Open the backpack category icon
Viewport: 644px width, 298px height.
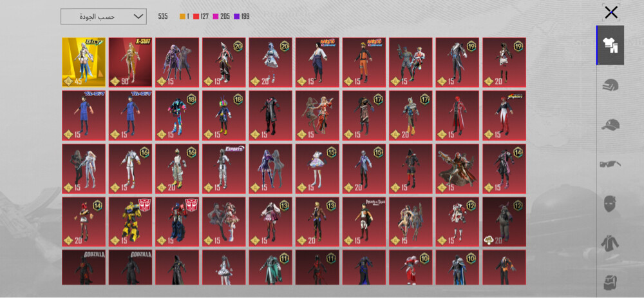[611, 282]
